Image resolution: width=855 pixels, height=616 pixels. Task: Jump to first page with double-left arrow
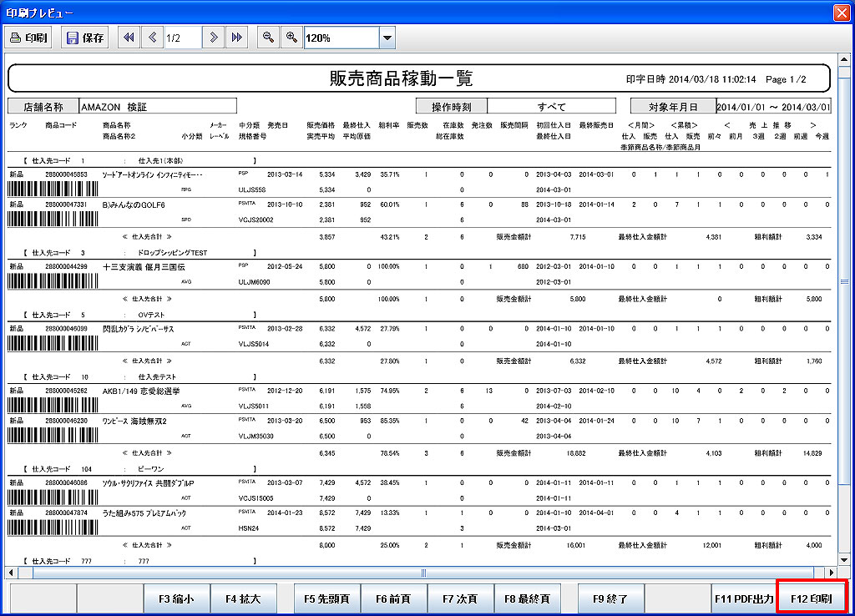(x=129, y=38)
